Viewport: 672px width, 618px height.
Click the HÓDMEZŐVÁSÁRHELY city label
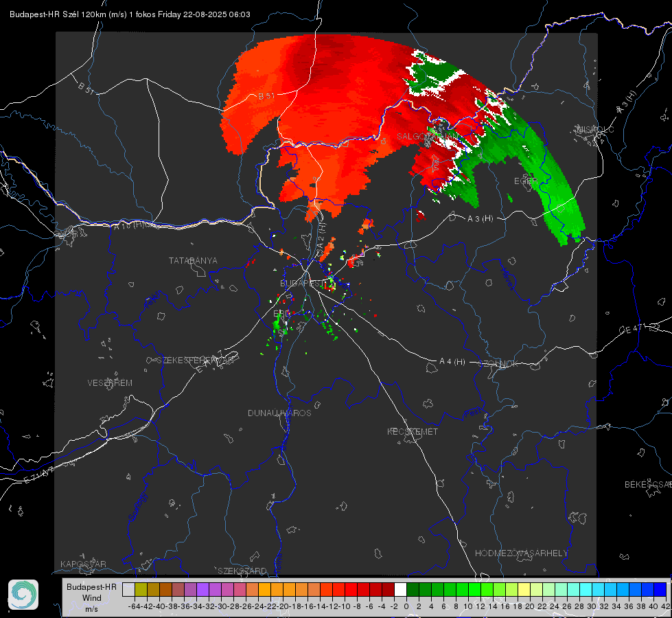coord(522,553)
